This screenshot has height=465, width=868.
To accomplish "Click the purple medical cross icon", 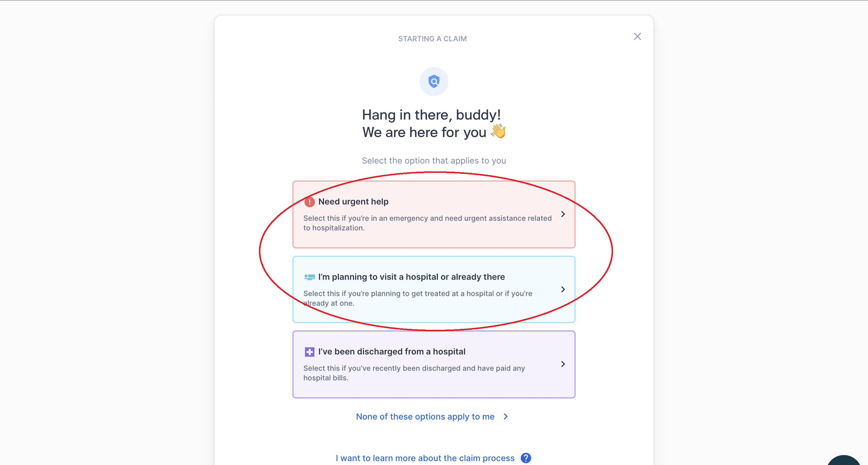I will click(x=309, y=352).
